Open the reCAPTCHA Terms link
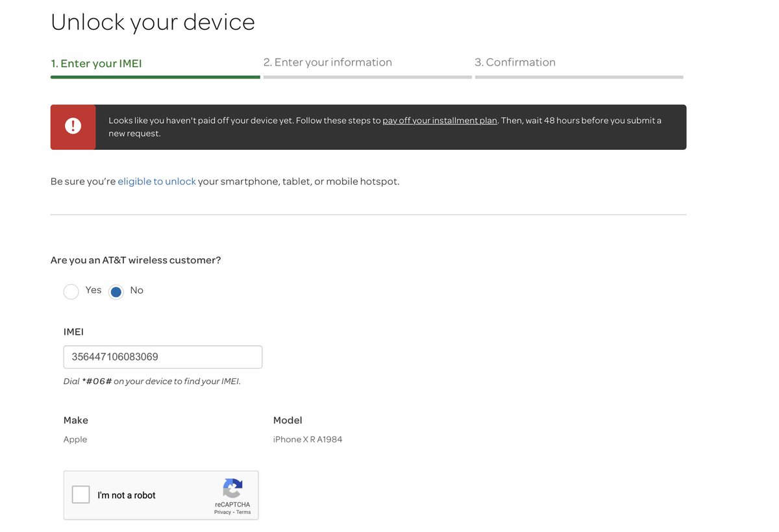The width and height of the screenshot is (779, 532). [x=243, y=513]
